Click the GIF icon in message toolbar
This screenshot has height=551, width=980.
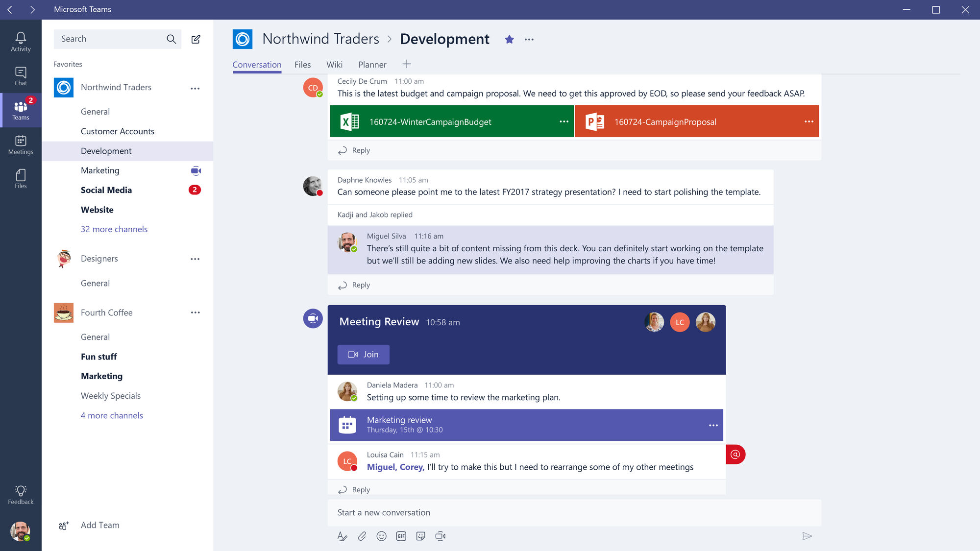click(x=401, y=535)
